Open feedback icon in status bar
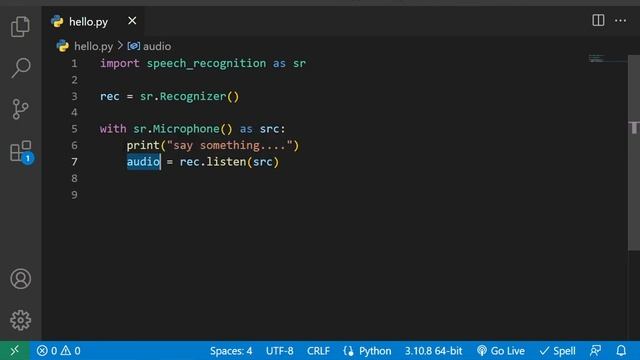Image resolution: width=640 pixels, height=360 pixels. pyautogui.click(x=596, y=351)
